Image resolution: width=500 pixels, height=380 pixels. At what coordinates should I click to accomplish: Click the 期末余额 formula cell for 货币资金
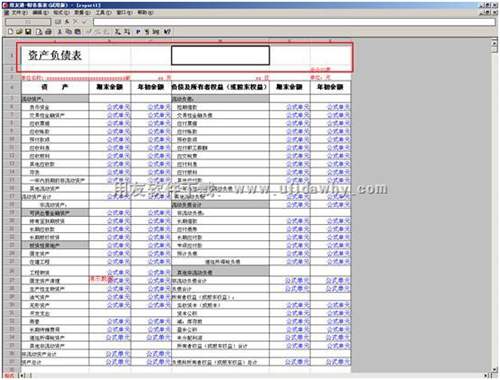coord(110,107)
